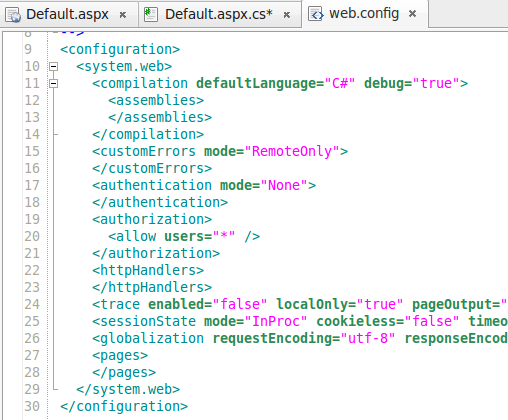Click the opening authorization tag on line 19
This screenshot has height=420, width=508.
pyautogui.click(x=152, y=219)
